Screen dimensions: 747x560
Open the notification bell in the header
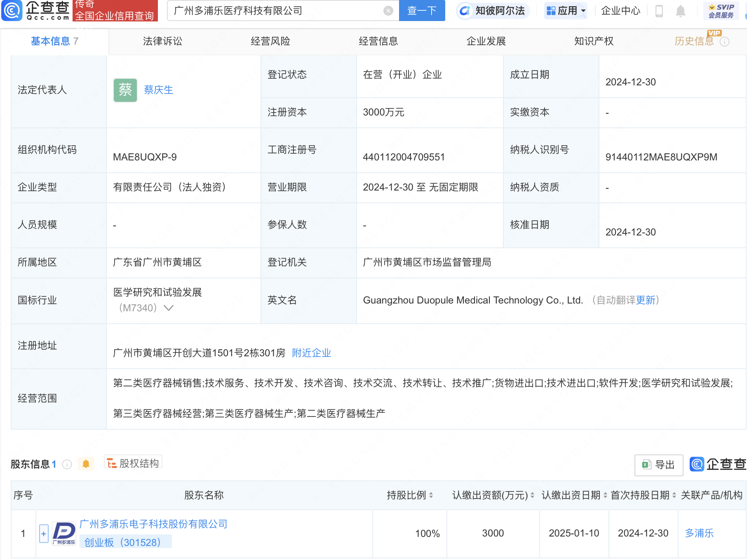(681, 11)
